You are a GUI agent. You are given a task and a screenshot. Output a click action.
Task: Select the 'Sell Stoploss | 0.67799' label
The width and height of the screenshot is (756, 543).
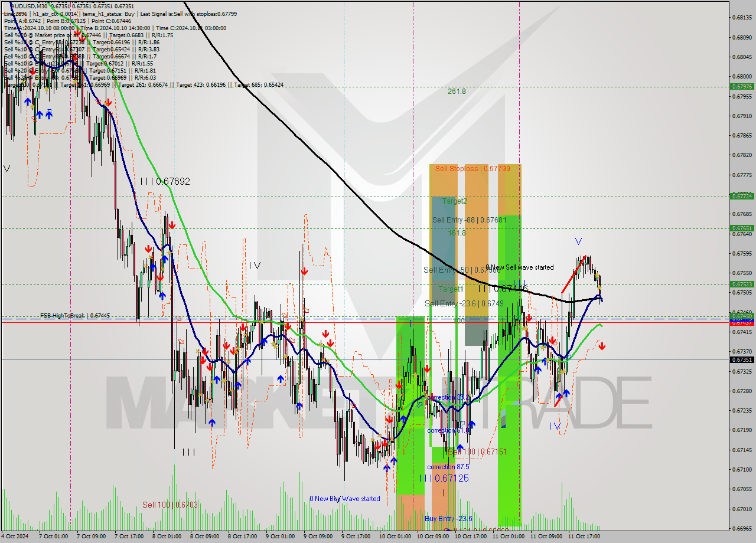472,168
